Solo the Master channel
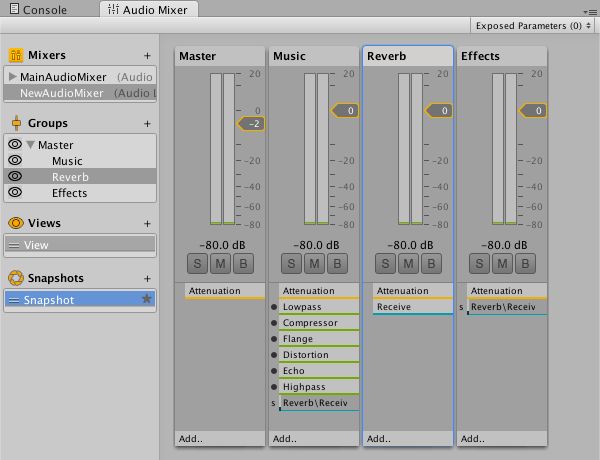The height and width of the screenshot is (460, 600). 197,264
